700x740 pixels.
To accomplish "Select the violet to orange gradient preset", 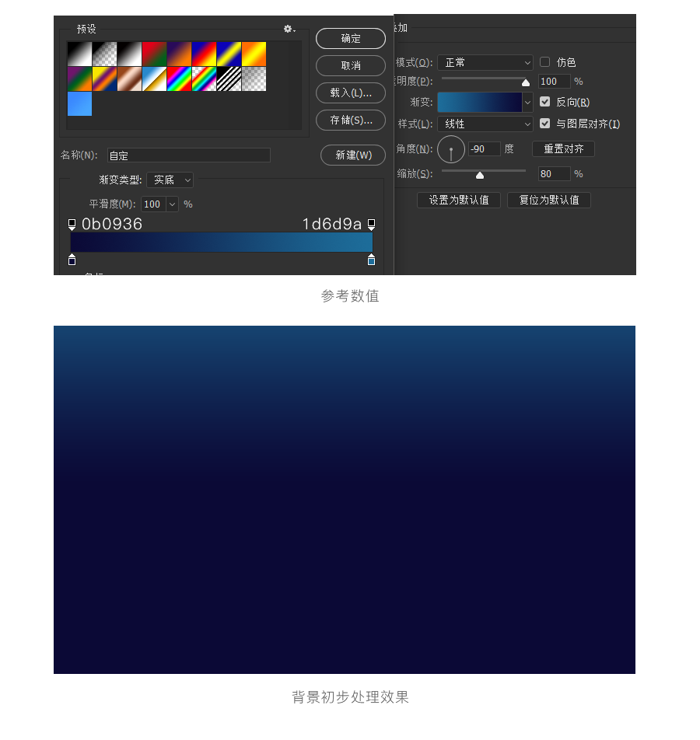I will coord(180,54).
